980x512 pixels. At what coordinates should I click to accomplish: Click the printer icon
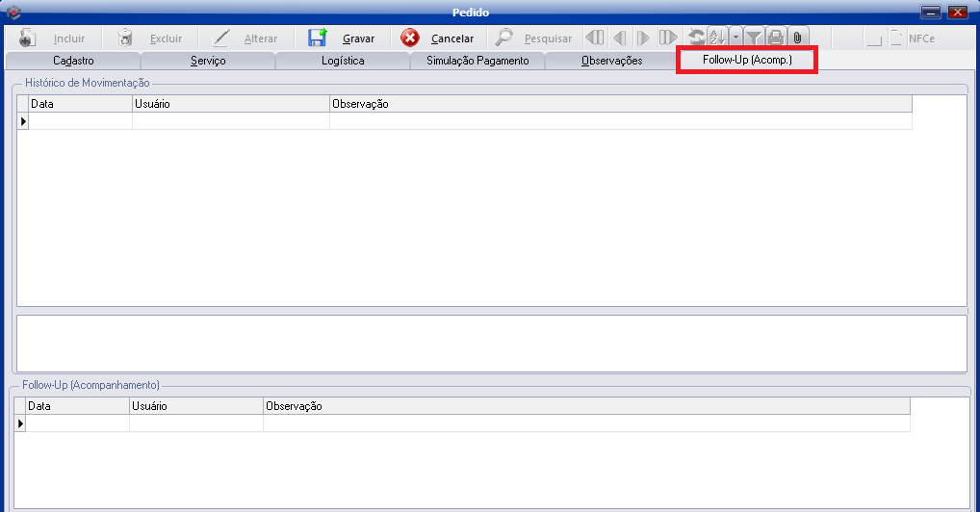tap(775, 38)
